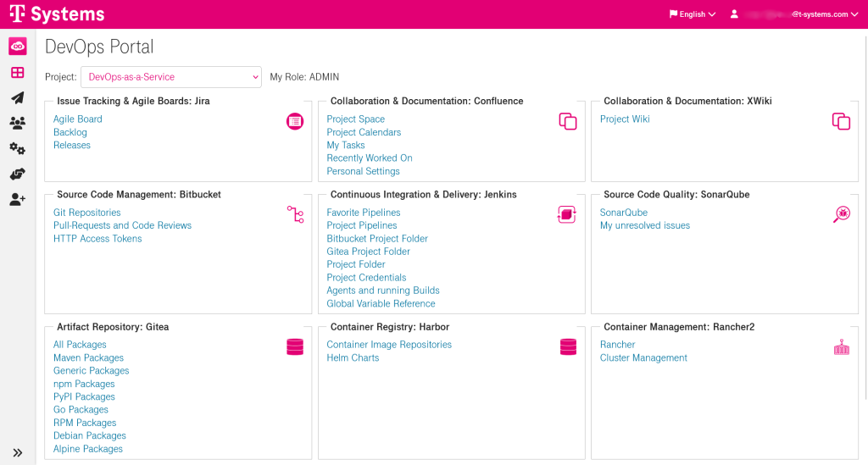This screenshot has width=868, height=465.
Task: Open Debian Packages link
Action: tap(90, 435)
